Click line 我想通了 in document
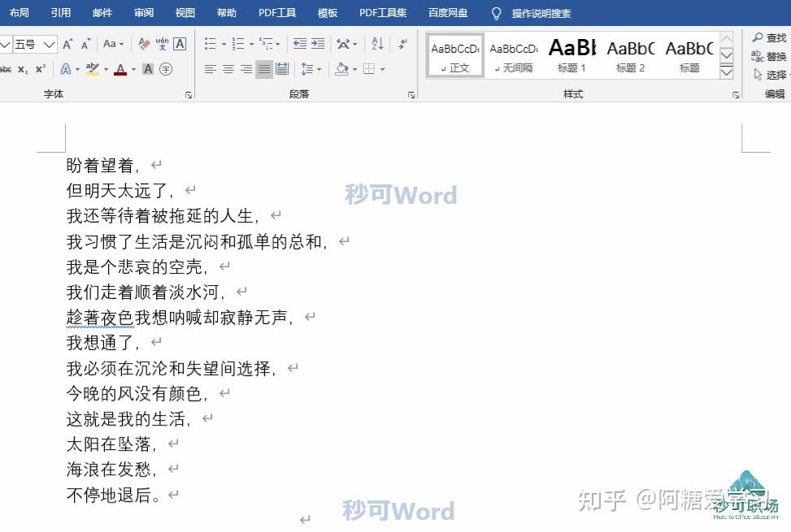This screenshot has height=532, width=791. [x=103, y=343]
